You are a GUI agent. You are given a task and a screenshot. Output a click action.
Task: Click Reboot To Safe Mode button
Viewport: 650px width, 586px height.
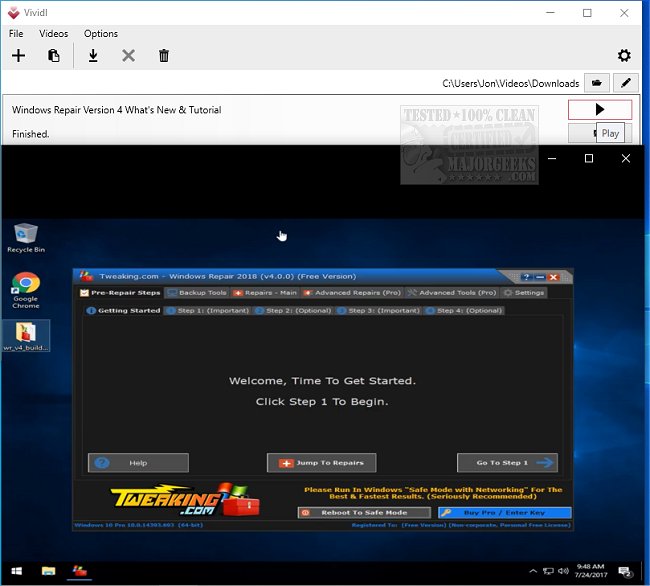tap(364, 513)
